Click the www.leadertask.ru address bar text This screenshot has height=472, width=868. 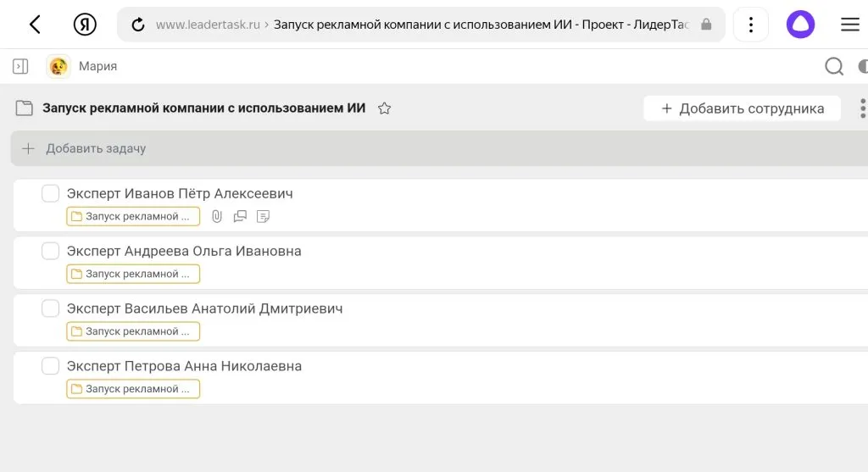[x=208, y=25]
